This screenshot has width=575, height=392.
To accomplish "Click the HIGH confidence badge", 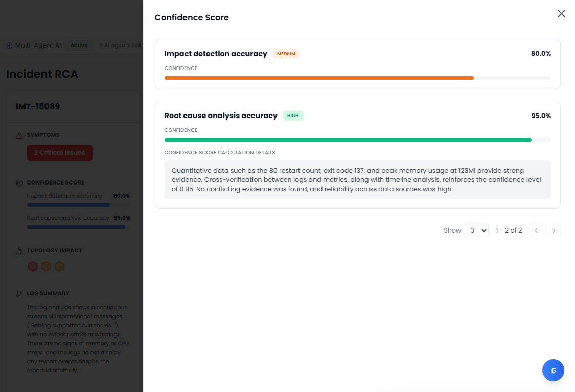I will [x=293, y=116].
